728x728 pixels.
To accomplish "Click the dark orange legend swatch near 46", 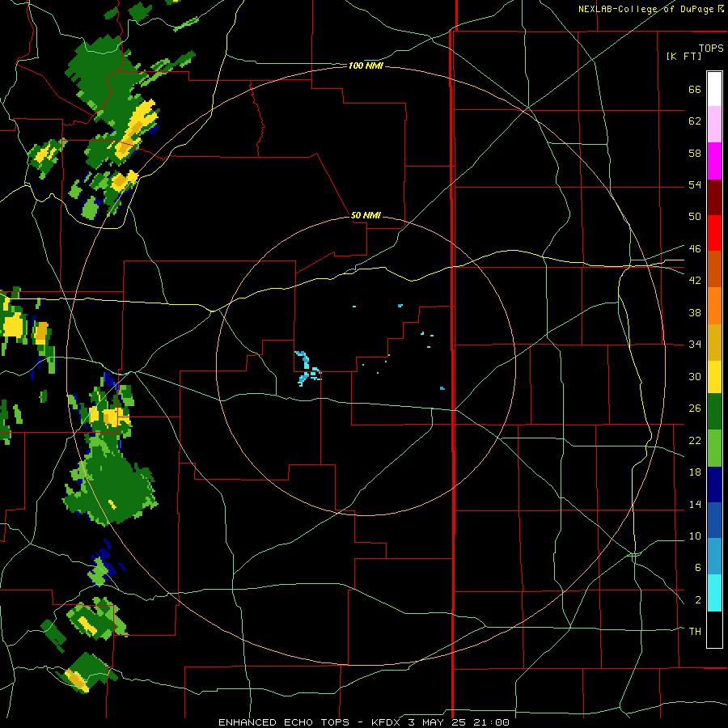I will point(714,269).
